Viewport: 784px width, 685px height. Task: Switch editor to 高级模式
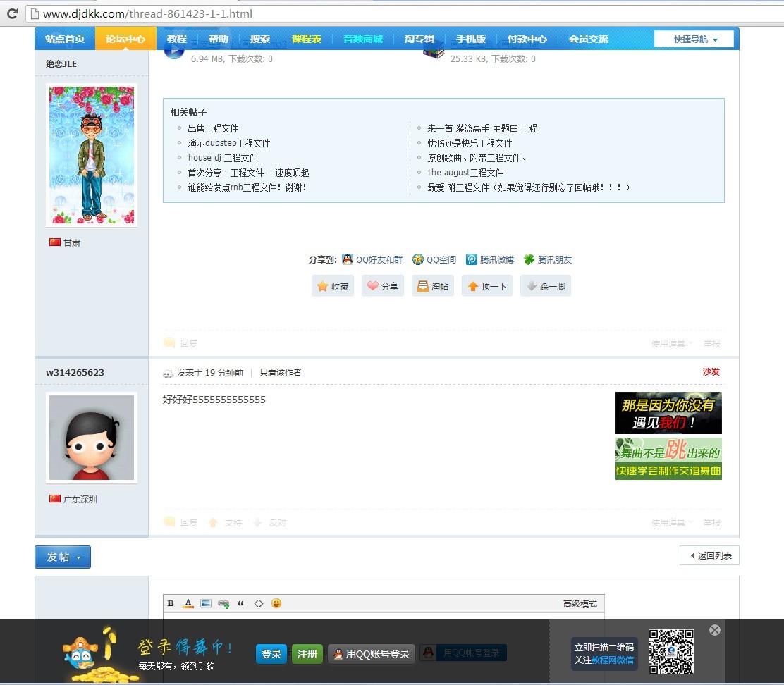[580, 604]
